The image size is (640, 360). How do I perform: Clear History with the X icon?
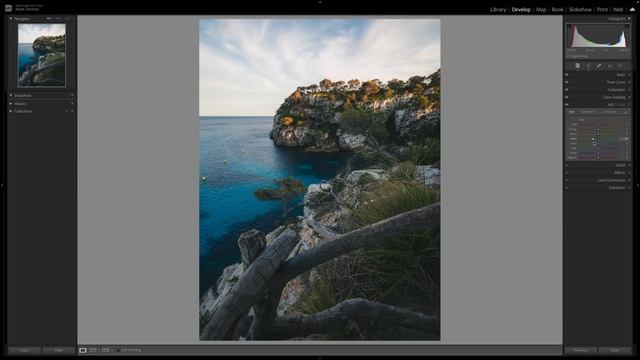point(72,104)
